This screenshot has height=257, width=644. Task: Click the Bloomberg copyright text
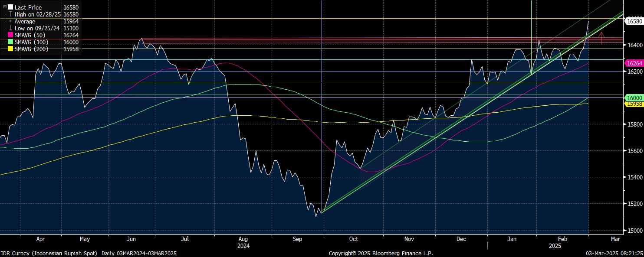pyautogui.click(x=386, y=253)
